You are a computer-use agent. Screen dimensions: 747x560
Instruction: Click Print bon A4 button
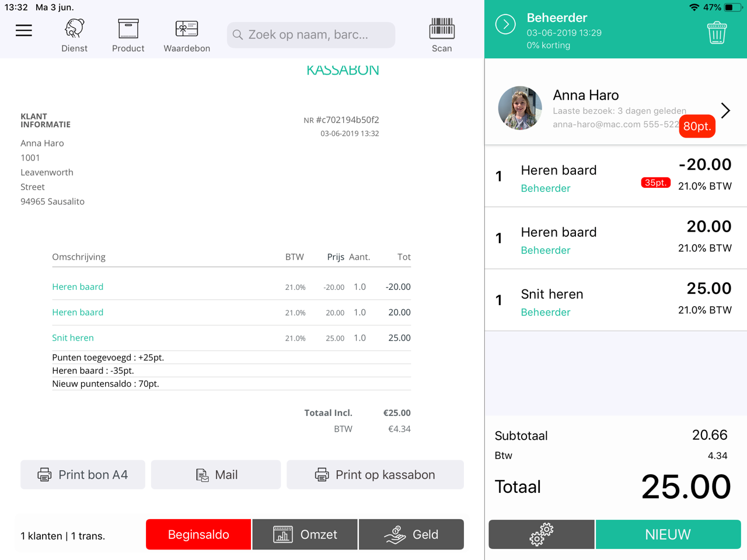point(83,474)
